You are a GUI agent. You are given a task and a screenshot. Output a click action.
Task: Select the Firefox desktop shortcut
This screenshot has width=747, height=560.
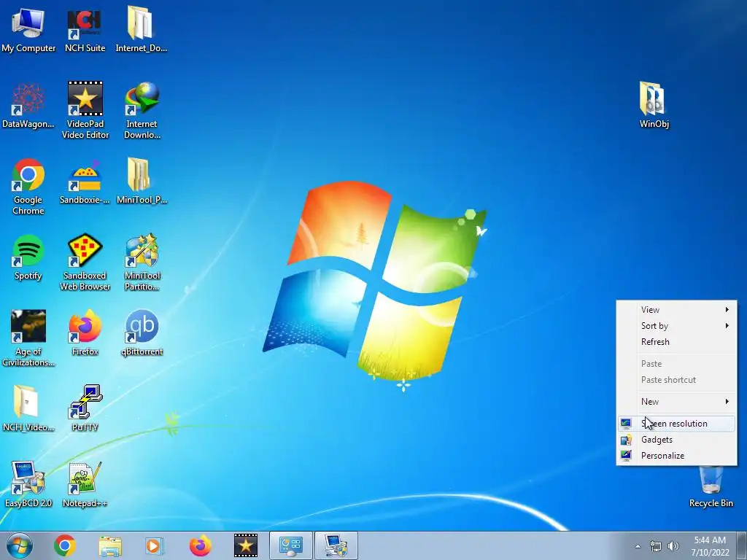[85, 333]
